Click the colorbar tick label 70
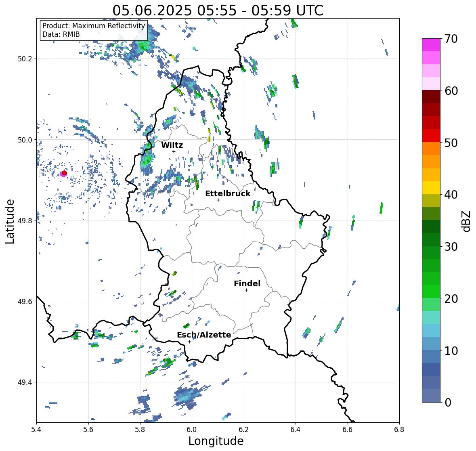 pos(451,39)
